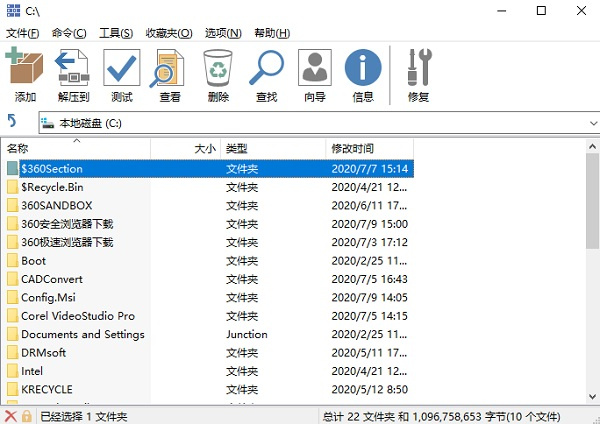The height and width of the screenshot is (424, 600).
Task: Click the Documents and Settings folder icon
Action: tap(12, 334)
